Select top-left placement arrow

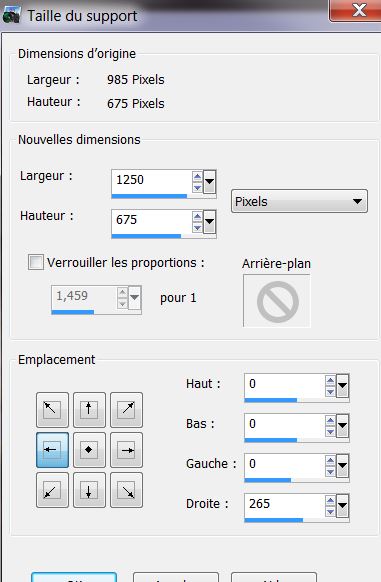52,410
